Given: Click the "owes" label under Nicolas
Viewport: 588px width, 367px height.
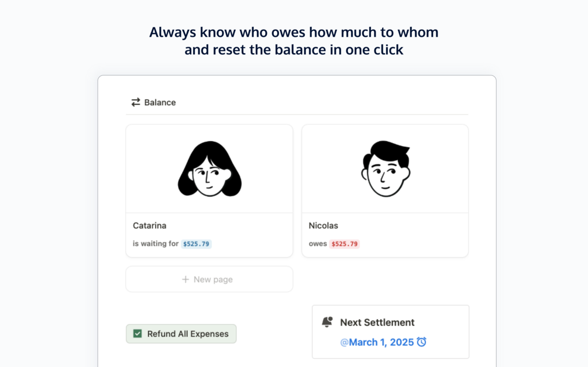Looking at the screenshot, I should coord(318,244).
